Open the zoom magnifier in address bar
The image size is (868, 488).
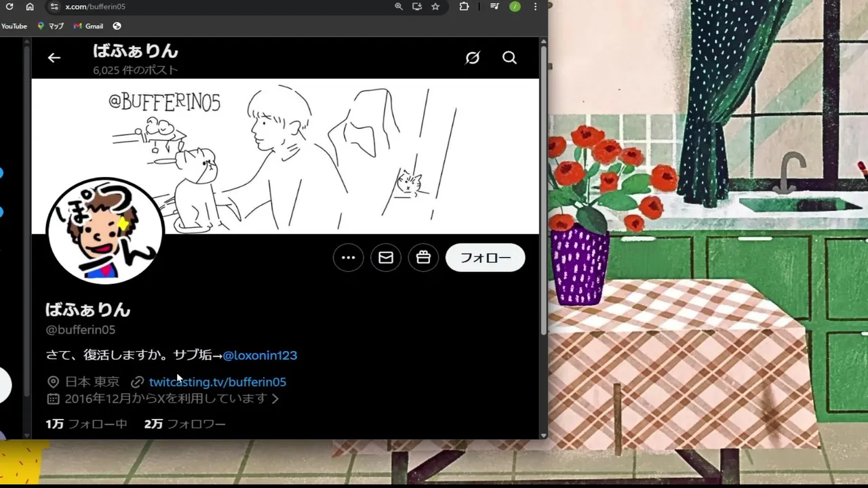(x=399, y=6)
